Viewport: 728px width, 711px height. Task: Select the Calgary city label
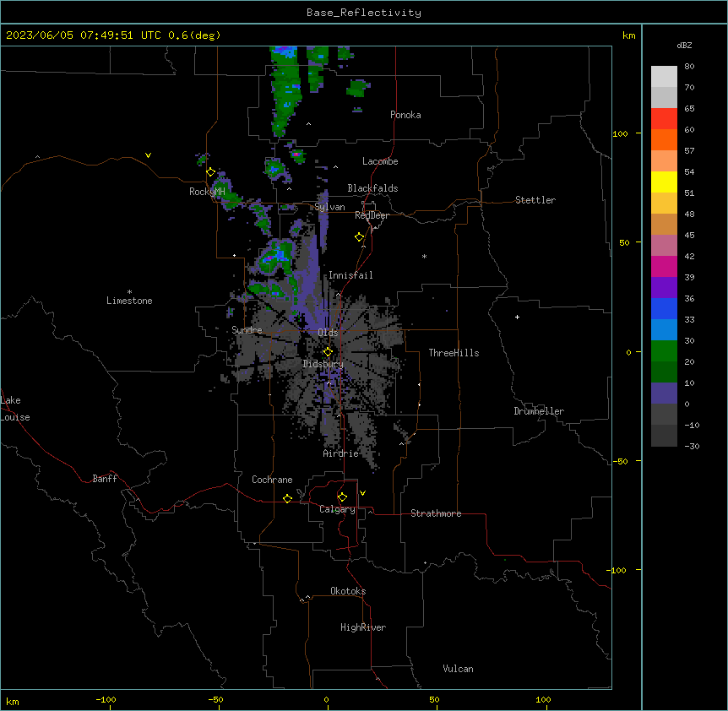(337, 509)
